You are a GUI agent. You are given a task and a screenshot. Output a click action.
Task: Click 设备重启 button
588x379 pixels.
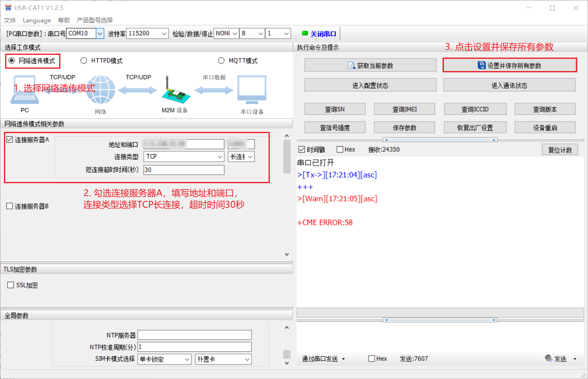(x=545, y=128)
